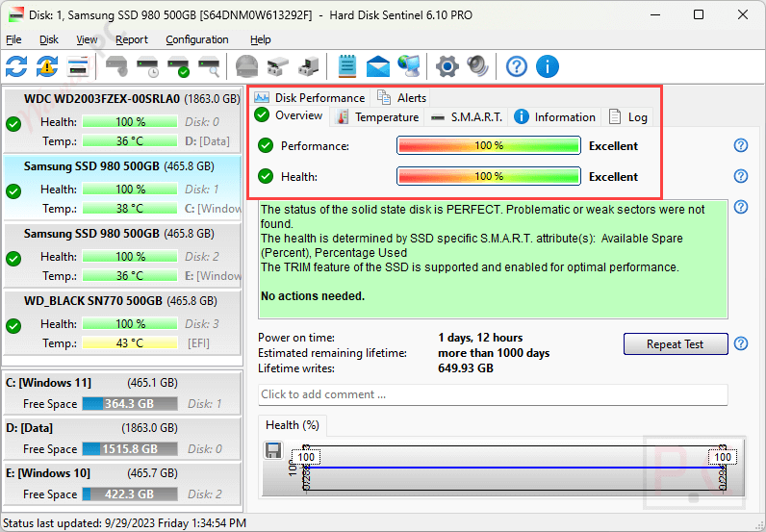Switch to the Information tab
This screenshot has width=766, height=532.
(554, 117)
